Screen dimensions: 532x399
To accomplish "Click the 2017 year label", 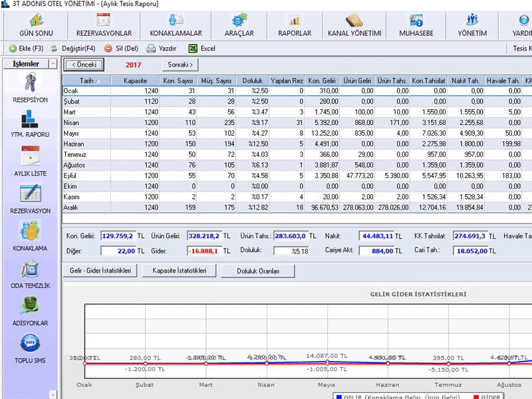I will tap(134, 65).
